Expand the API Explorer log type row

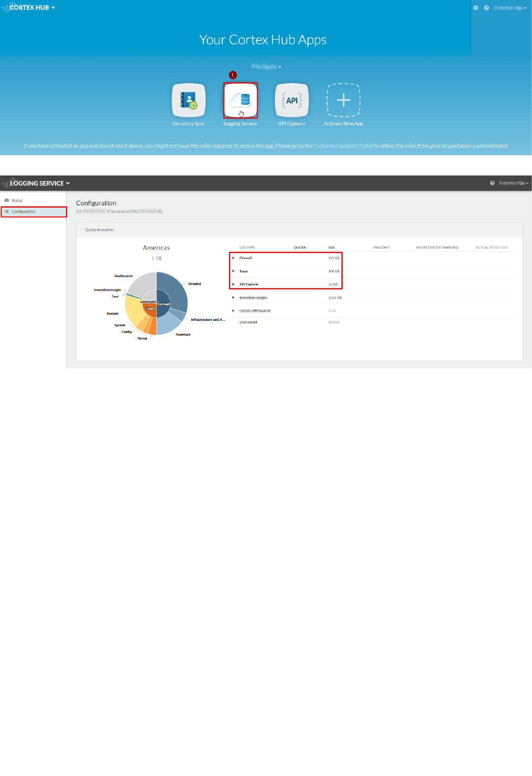coord(233,284)
